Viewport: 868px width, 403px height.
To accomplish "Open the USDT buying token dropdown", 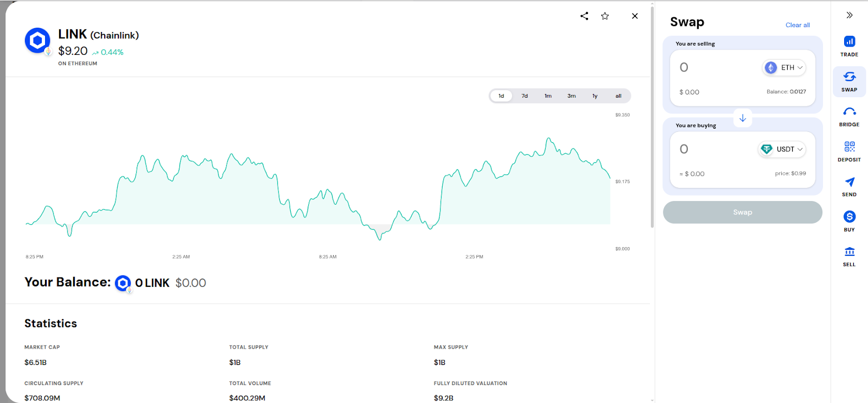I will [x=782, y=149].
